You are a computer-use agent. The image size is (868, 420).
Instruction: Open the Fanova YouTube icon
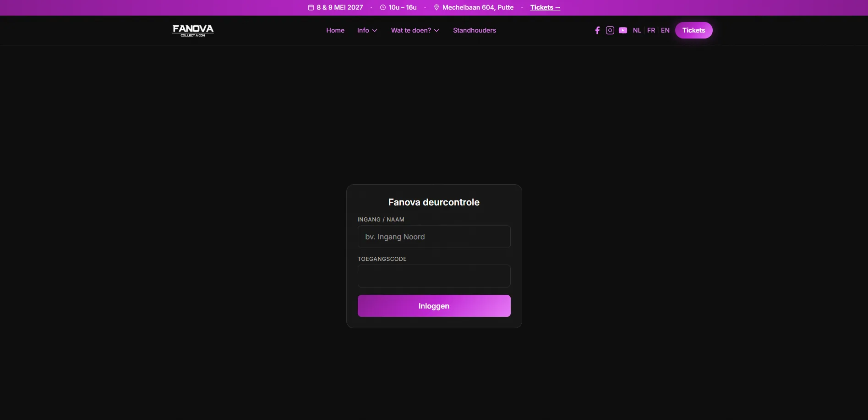pyautogui.click(x=623, y=30)
